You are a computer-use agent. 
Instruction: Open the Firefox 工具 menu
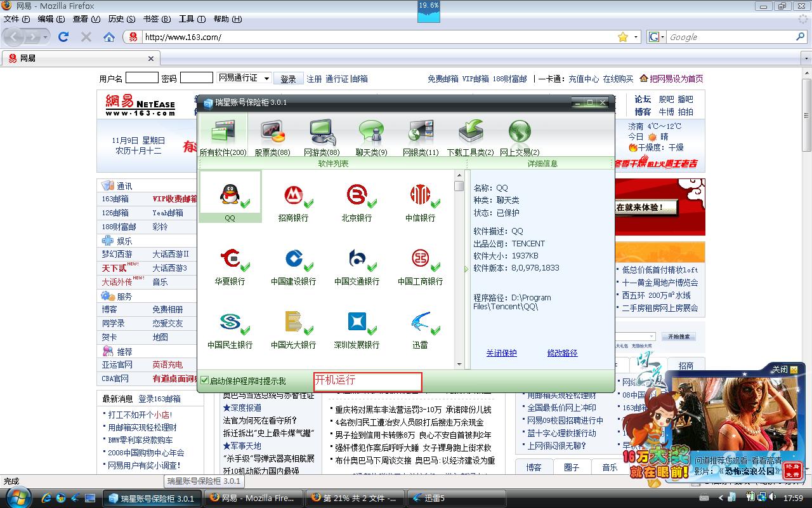[192, 19]
